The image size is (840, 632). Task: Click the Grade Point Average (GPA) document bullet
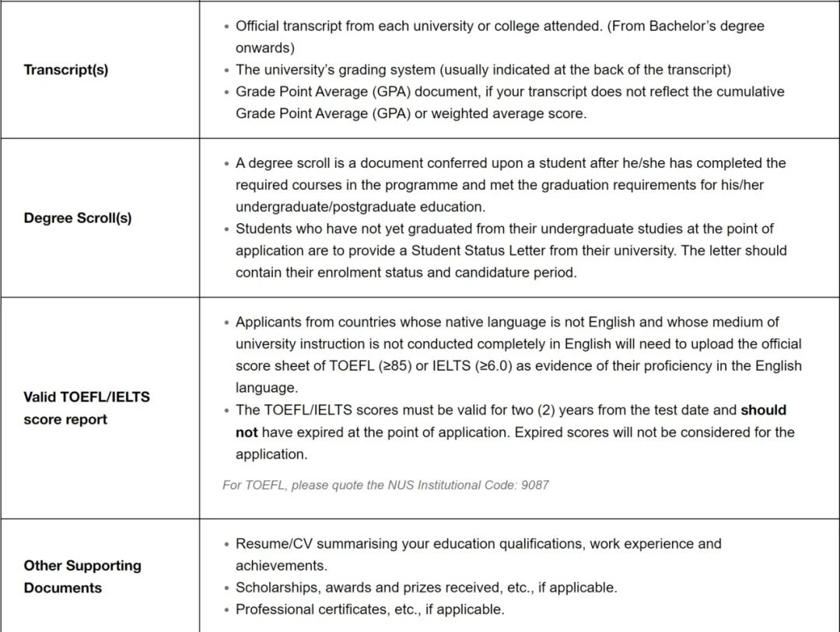pos(510,103)
